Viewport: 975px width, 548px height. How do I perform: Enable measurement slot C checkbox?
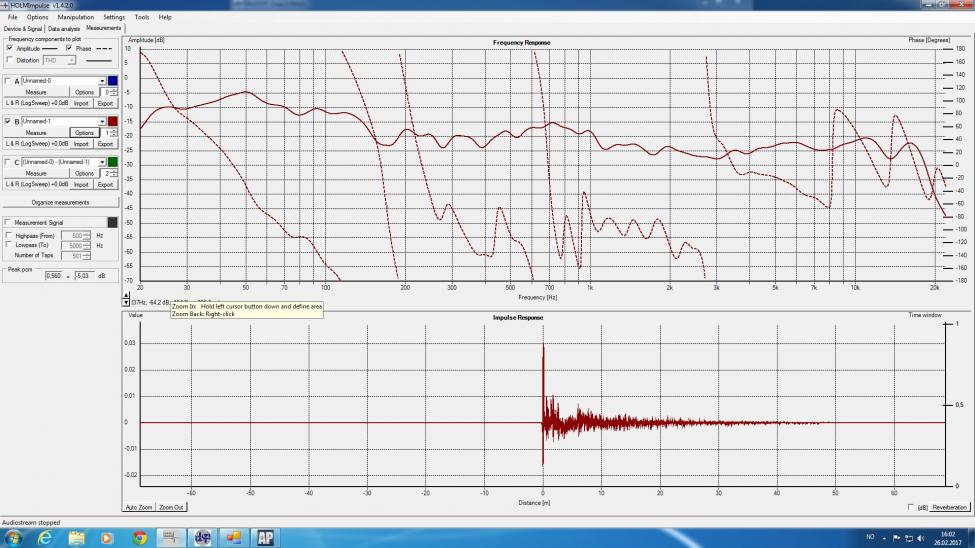7,162
